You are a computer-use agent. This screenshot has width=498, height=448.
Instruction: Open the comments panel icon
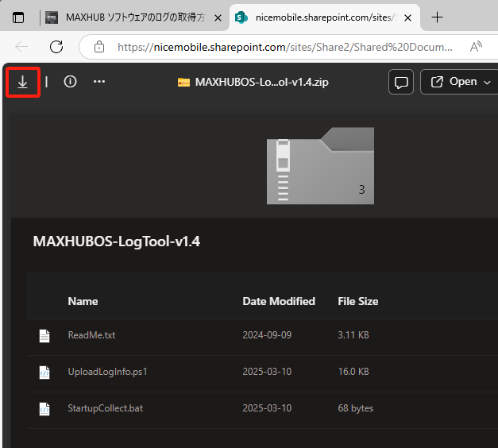[x=401, y=82]
